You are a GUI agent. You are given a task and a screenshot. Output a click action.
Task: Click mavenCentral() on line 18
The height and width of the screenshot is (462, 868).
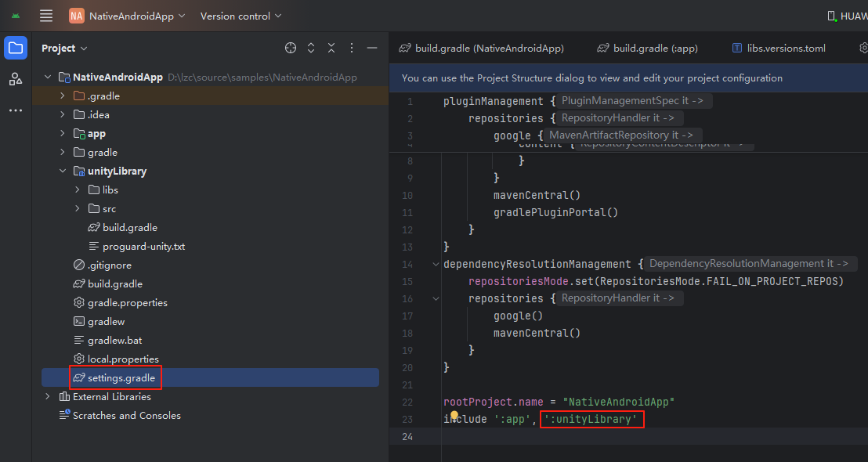pyautogui.click(x=537, y=333)
